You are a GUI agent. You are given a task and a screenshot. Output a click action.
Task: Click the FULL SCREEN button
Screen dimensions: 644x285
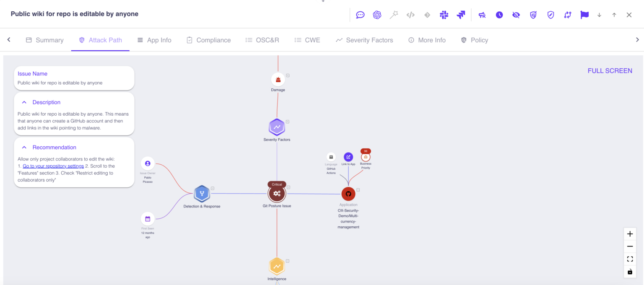(610, 71)
